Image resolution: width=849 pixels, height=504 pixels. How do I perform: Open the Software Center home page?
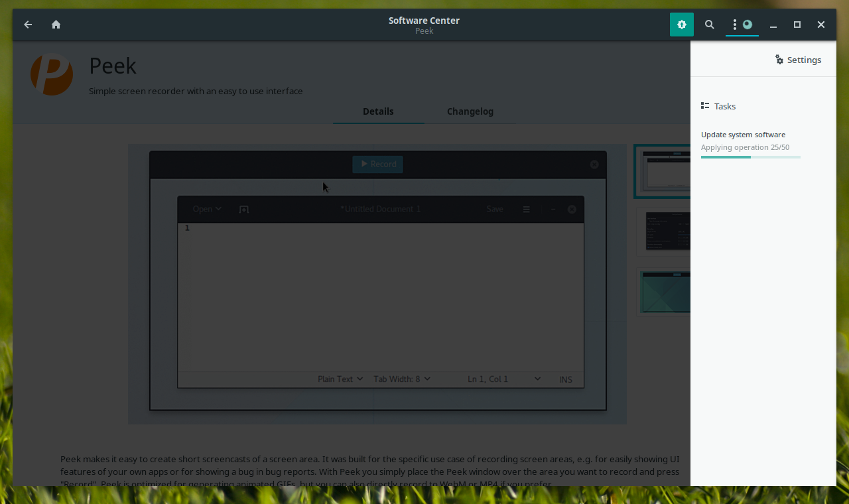(x=56, y=25)
